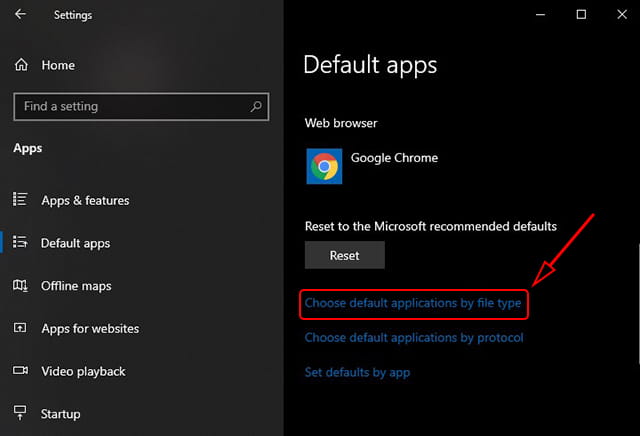The image size is (640, 436).
Task: Select Offline maps in the sidebar
Action: point(76,286)
